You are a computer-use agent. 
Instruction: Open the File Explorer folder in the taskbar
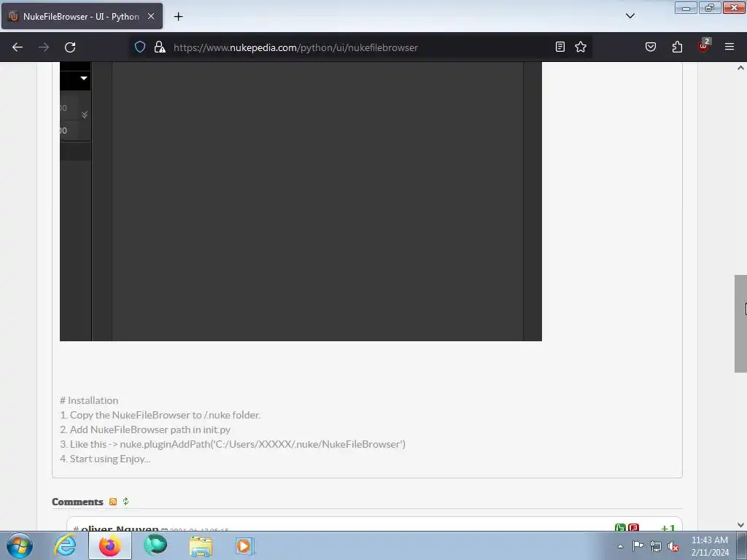201,545
